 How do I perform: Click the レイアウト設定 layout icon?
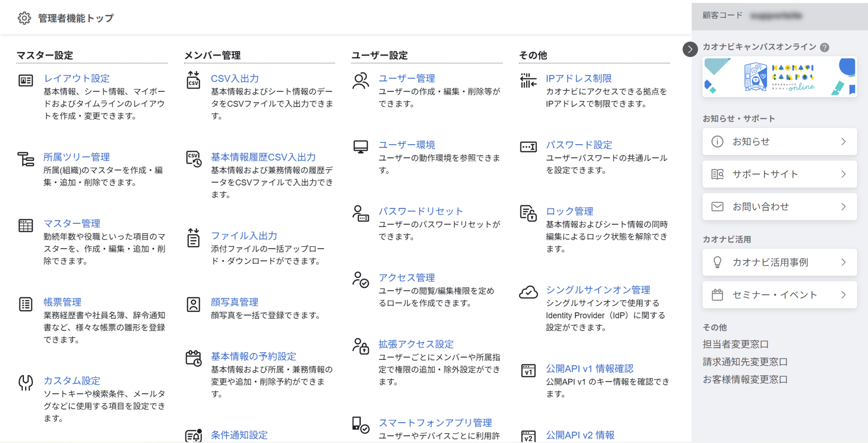[x=25, y=80]
